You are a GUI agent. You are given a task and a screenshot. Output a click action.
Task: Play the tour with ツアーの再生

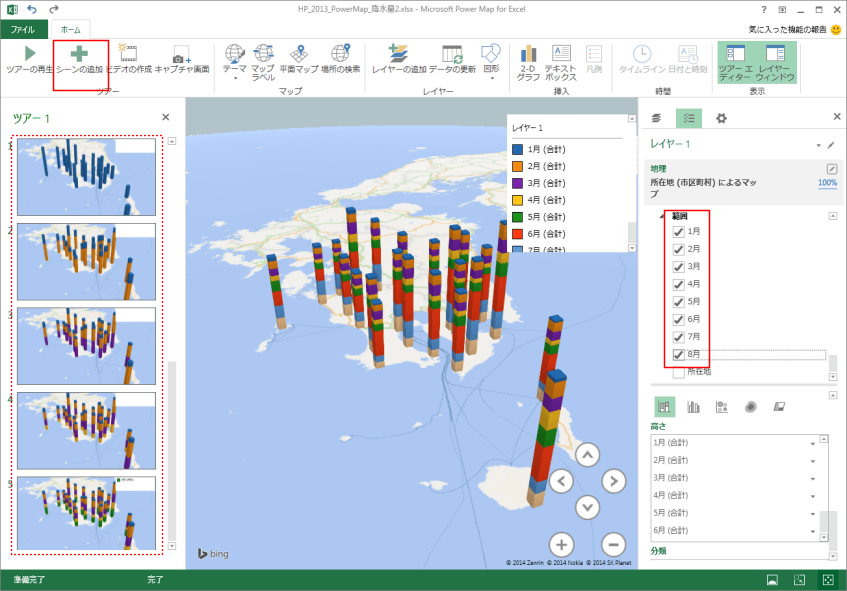30,60
